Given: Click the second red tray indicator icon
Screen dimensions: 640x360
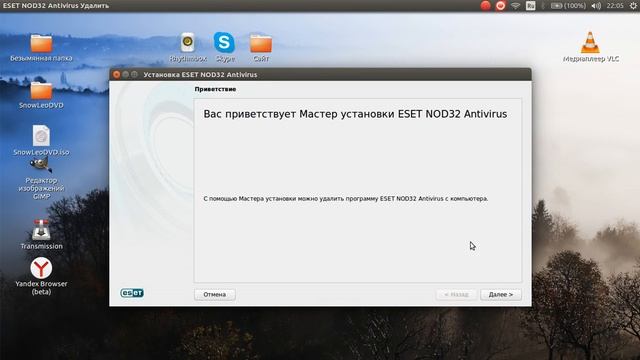Looking at the screenshot, I should click(x=500, y=6).
